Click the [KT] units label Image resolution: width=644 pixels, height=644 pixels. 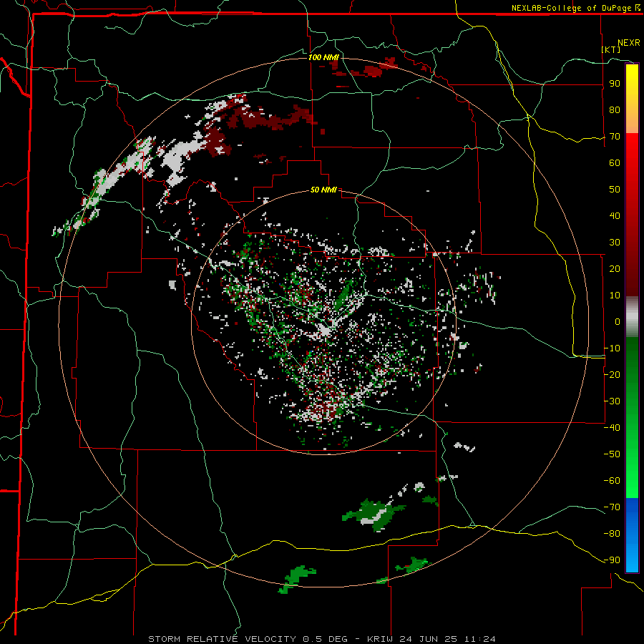coord(611,49)
